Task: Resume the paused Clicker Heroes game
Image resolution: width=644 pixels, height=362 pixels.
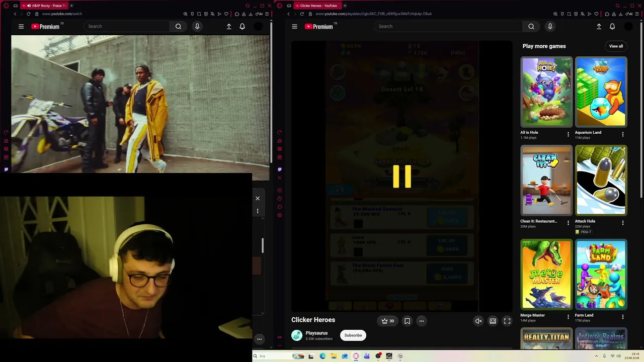Action: [402, 176]
